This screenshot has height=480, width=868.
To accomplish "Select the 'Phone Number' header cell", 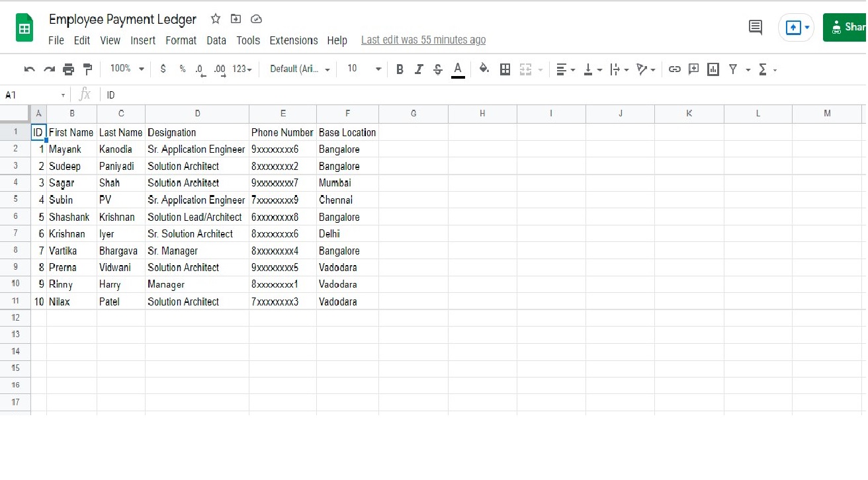I will point(283,132).
